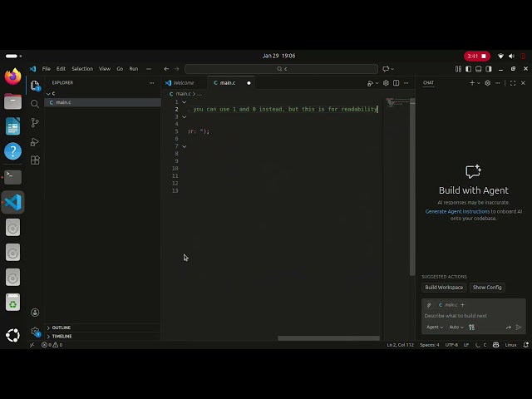The image size is (532, 399).
Task: Open the Search view in the activity bar
Action: [x=35, y=104]
